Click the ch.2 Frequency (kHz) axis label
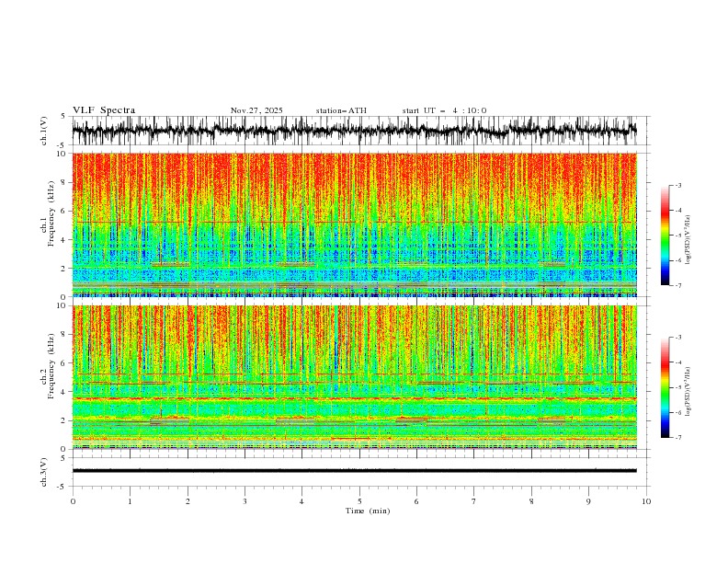The width and height of the screenshot is (728, 563). (x=47, y=377)
